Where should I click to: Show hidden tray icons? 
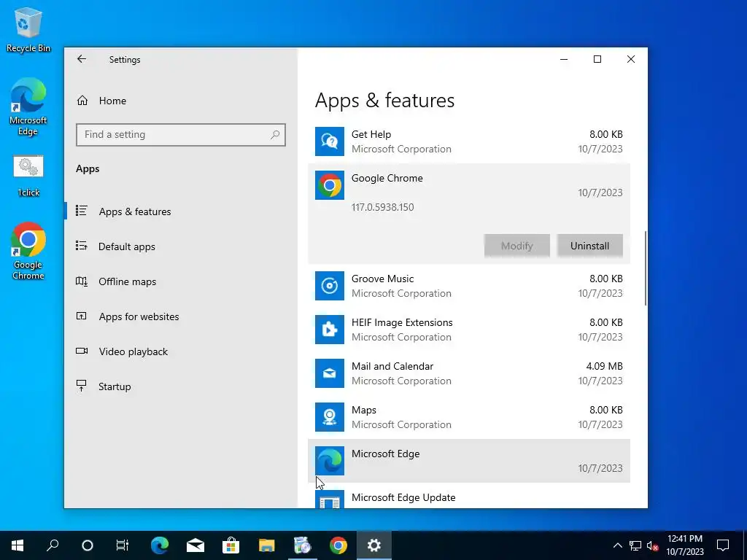point(617,545)
